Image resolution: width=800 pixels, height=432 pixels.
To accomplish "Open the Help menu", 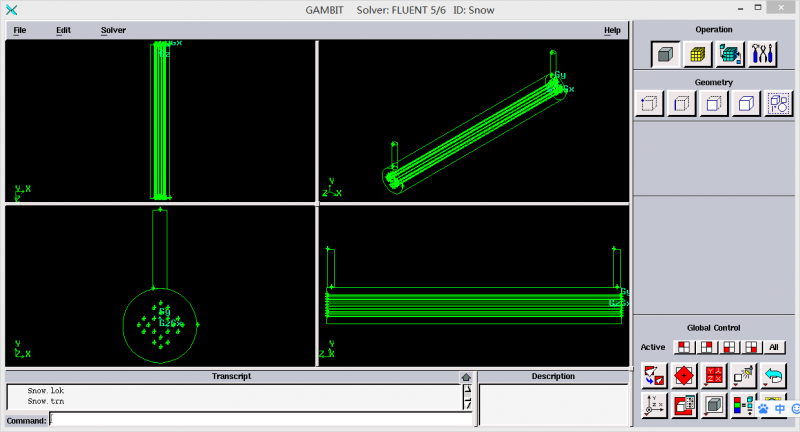I will tap(612, 30).
